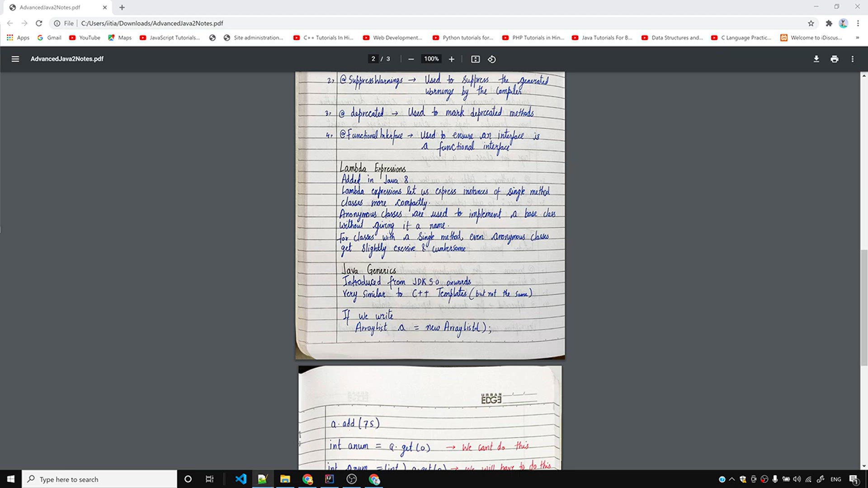Open the YouTube bookmark
This screenshot has height=488, width=868.
[x=85, y=38]
